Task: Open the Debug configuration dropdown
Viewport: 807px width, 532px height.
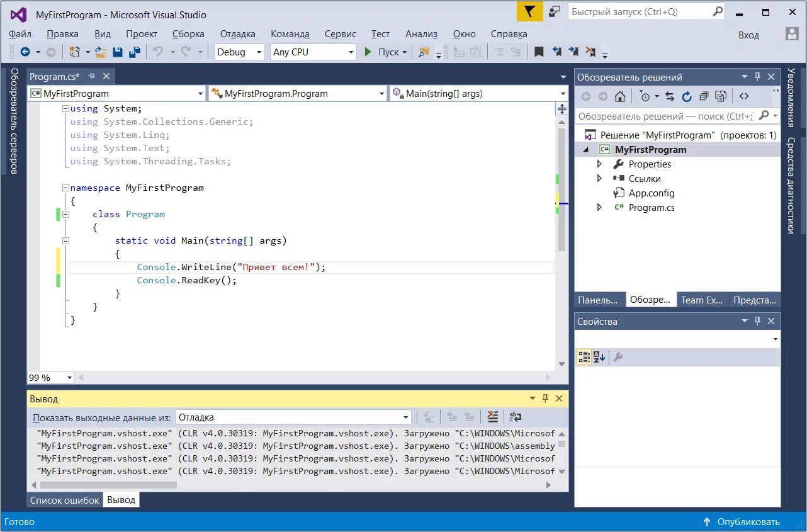Action: coord(239,52)
